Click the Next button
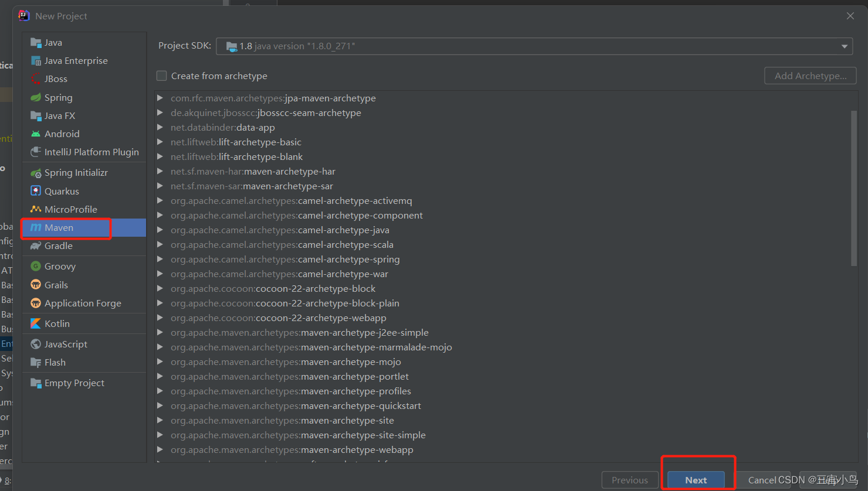868x491 pixels. click(696, 479)
